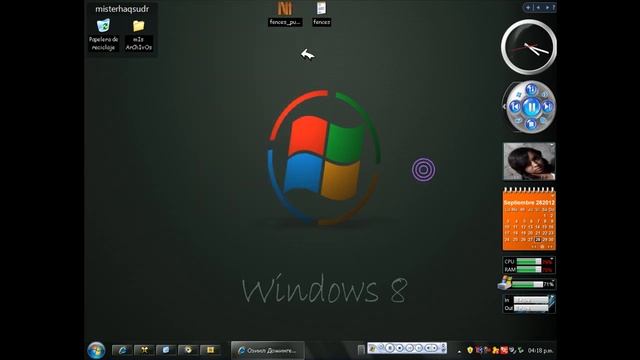This screenshot has width=640, height=360.
Task: Go to previous sidebar gadget page
Action: pos(538,7)
